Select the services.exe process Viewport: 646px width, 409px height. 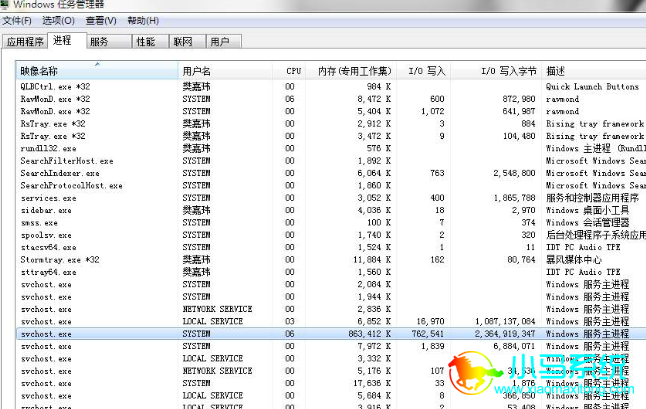click(331, 198)
